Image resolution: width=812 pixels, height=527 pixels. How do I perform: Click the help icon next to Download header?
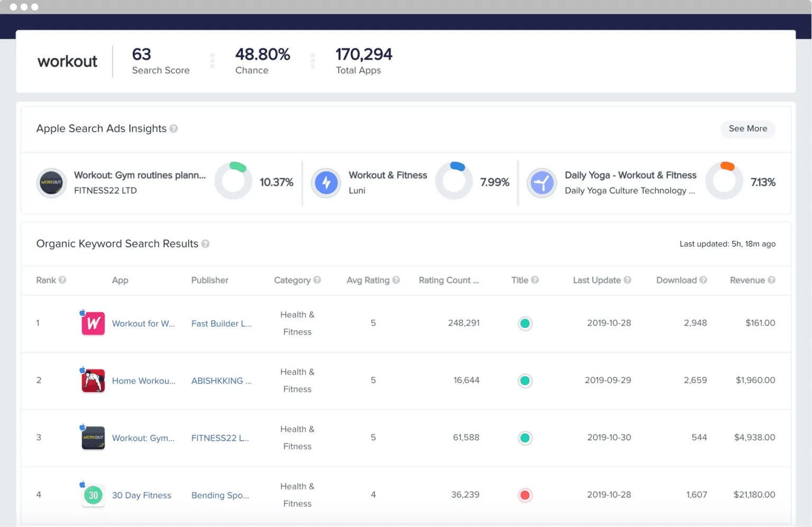click(x=703, y=280)
